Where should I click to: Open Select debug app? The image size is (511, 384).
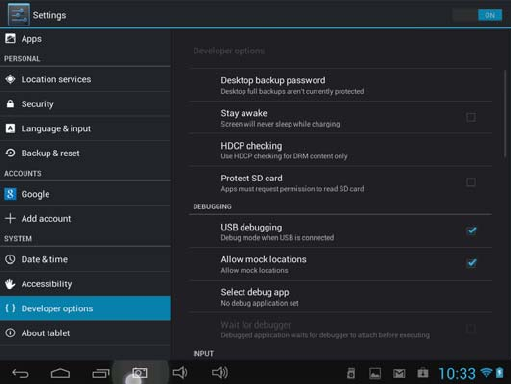341,297
